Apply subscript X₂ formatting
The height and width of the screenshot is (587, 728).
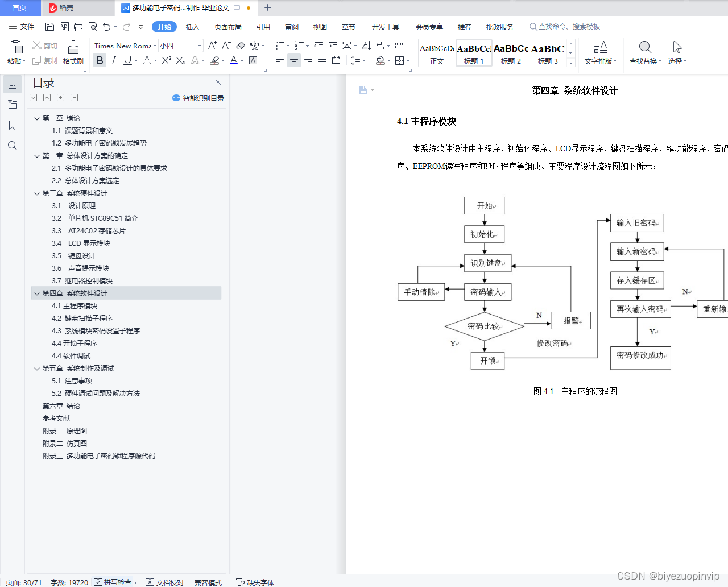[181, 60]
